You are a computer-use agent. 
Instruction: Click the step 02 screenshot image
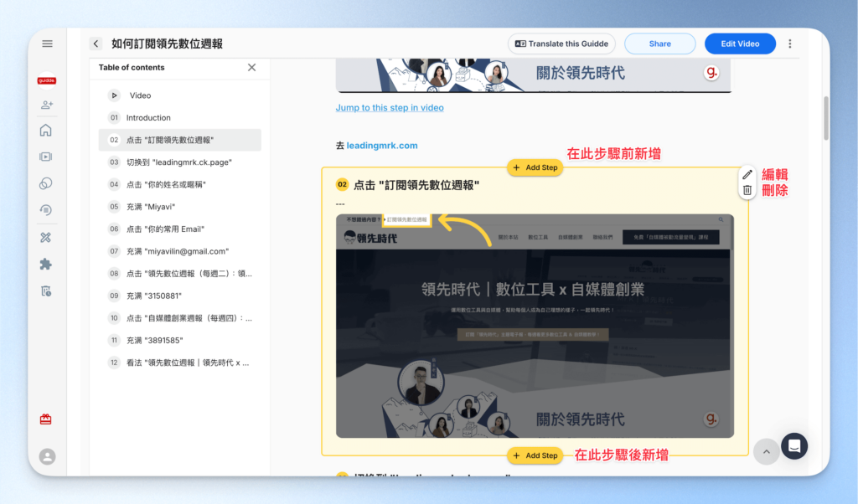tap(535, 326)
